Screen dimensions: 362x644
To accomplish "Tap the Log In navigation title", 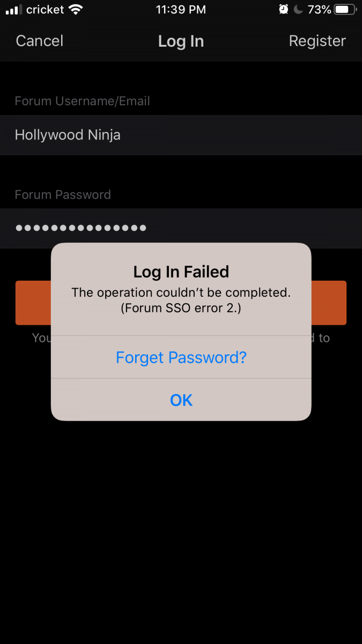I will click(x=181, y=41).
